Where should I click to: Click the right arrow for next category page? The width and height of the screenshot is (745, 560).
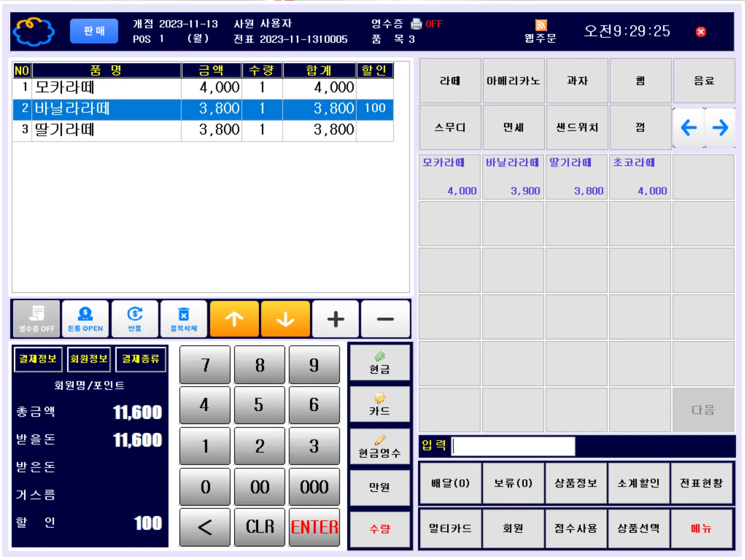(x=721, y=128)
